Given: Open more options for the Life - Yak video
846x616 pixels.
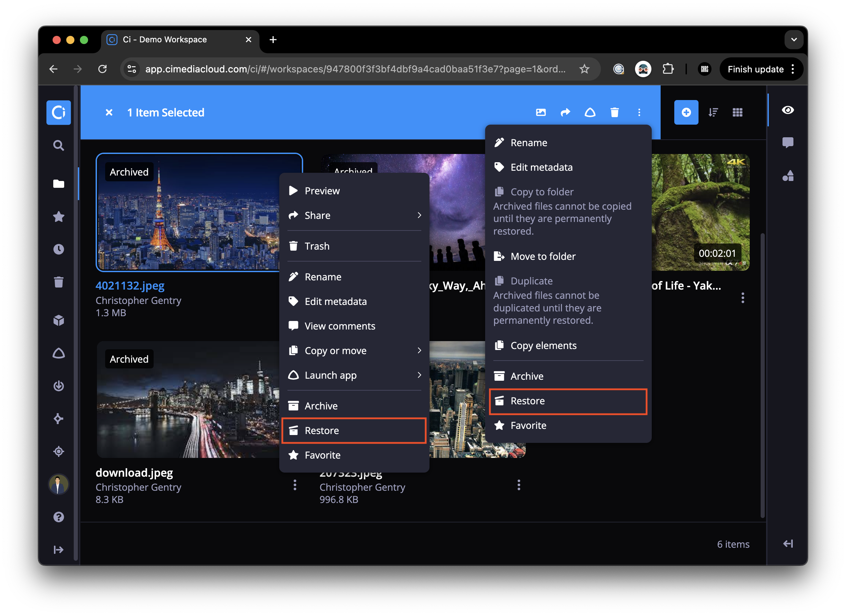Looking at the screenshot, I should point(743,298).
